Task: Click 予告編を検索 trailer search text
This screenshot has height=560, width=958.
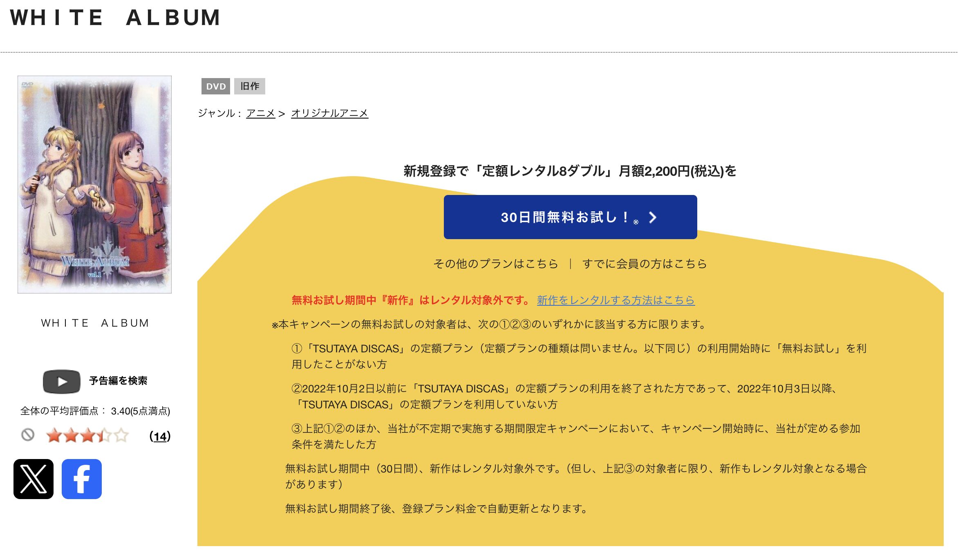Action: [x=118, y=381]
